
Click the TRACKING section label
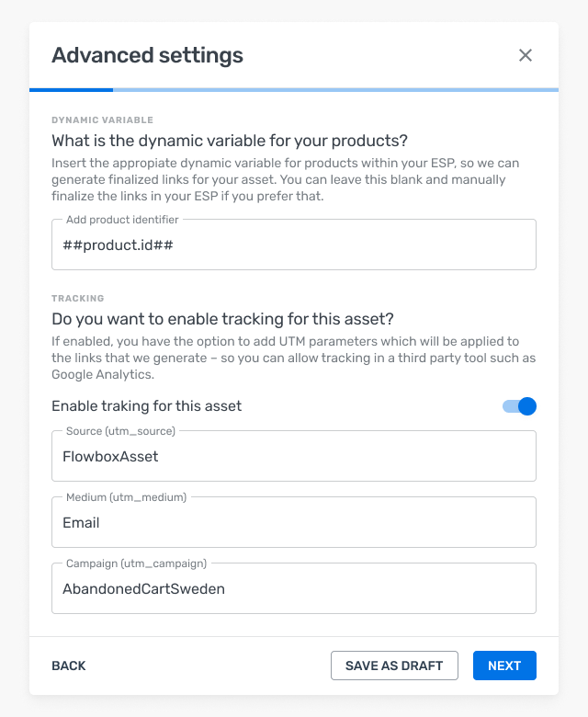78,299
